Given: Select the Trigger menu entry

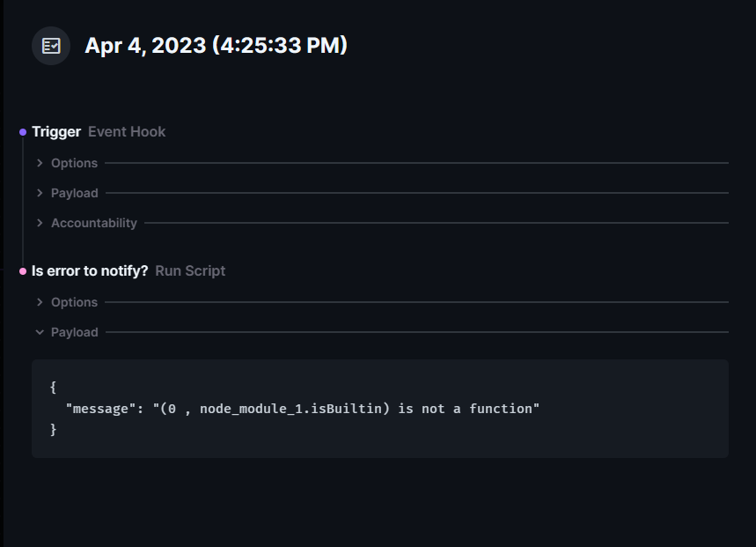Looking at the screenshot, I should tap(56, 130).
